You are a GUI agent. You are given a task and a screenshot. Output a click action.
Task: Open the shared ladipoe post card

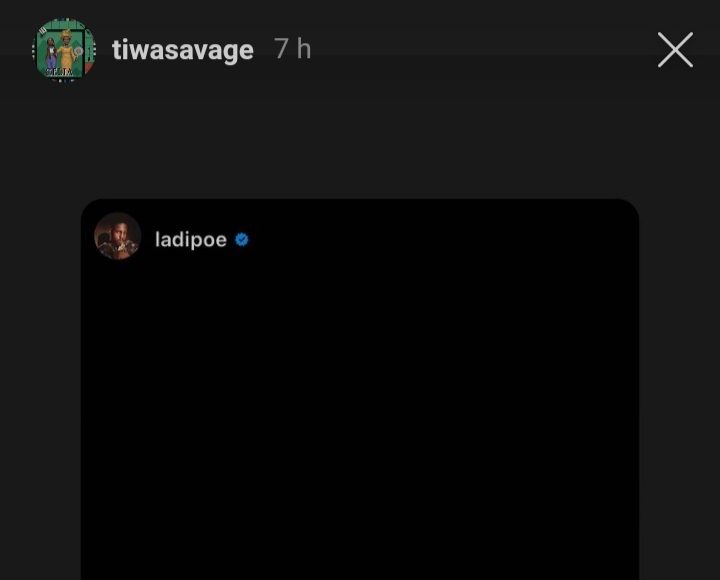360,389
